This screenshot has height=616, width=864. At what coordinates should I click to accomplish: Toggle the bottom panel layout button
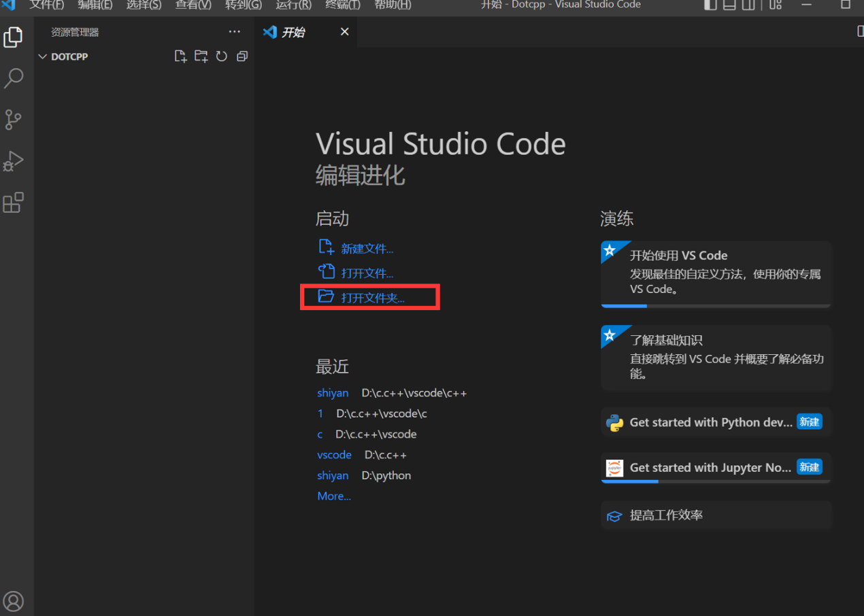(729, 5)
